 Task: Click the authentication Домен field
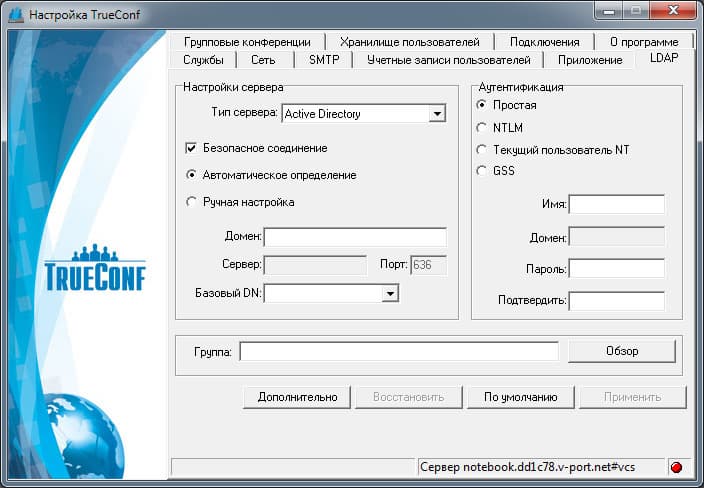pos(616,237)
